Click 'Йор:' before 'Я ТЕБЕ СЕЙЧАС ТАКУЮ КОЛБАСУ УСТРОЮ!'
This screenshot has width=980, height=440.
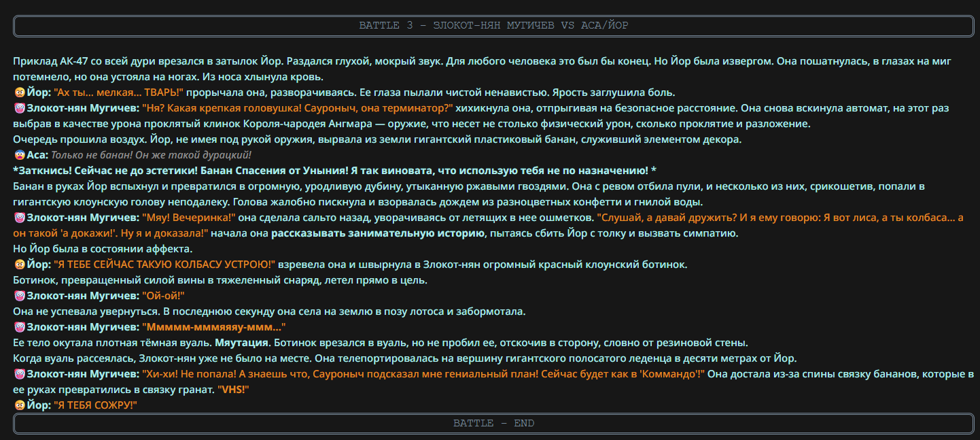[39, 265]
